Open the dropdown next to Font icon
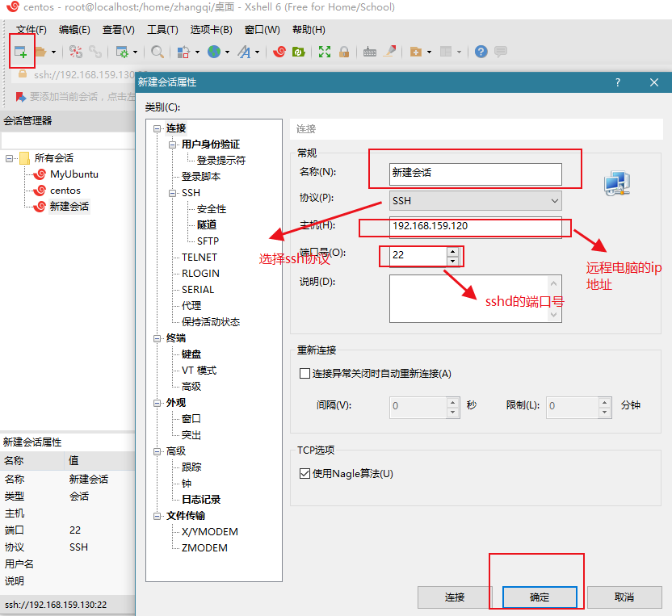The width and height of the screenshot is (672, 616). 257,52
